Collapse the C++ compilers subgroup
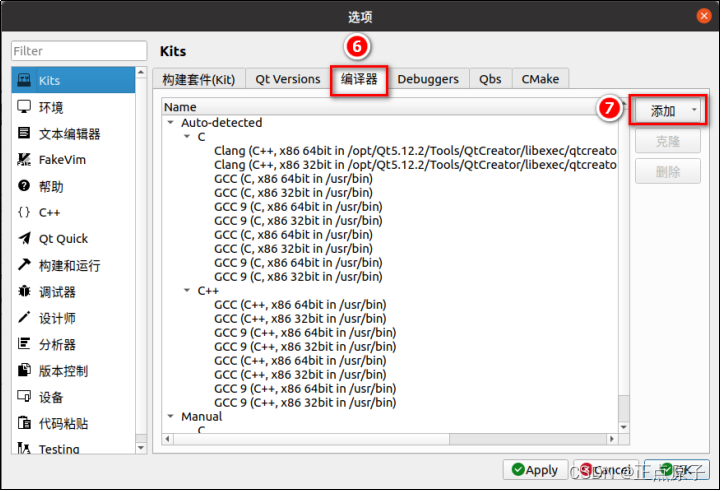The height and width of the screenshot is (491, 721). 187,291
